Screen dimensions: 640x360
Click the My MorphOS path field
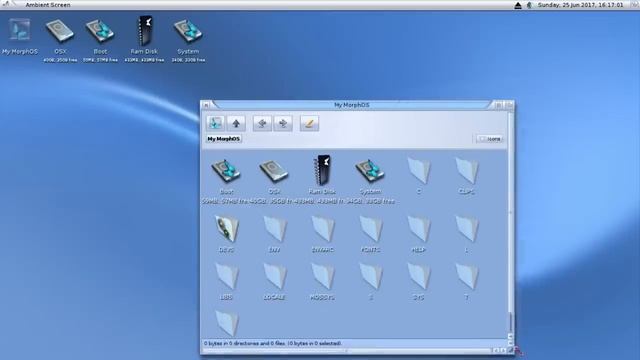coord(224,139)
